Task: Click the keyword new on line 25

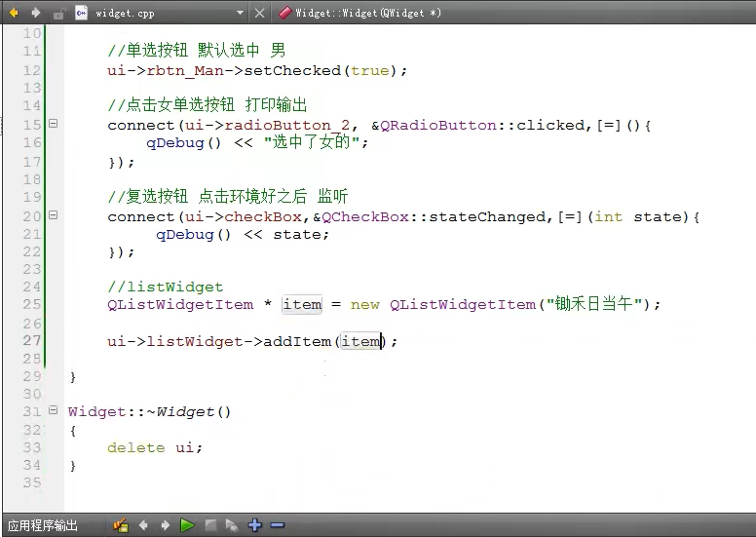Action: (364, 305)
